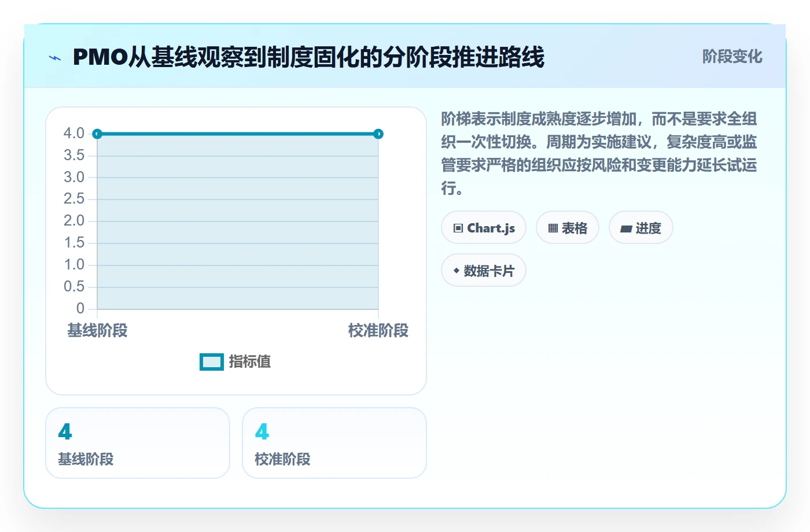Click the 数据卡片 tag chip
Viewport: 810px width, 532px height.
coord(484,271)
